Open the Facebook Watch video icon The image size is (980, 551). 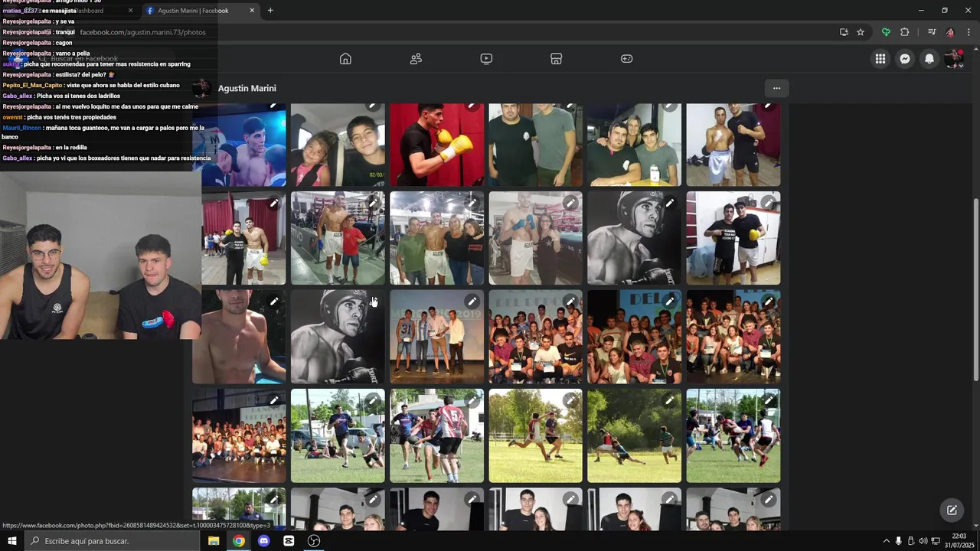[x=486, y=59]
